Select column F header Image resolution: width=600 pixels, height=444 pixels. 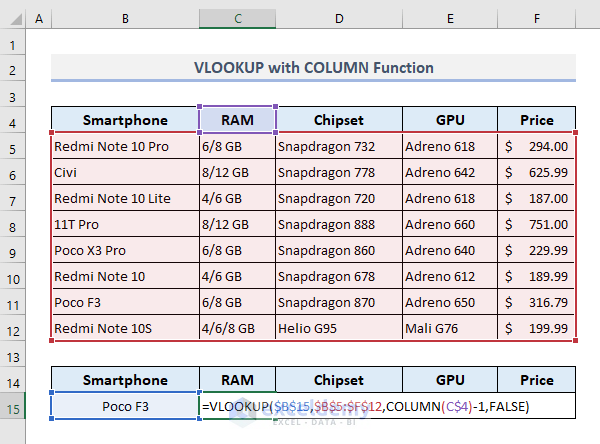pyautogui.click(x=537, y=18)
